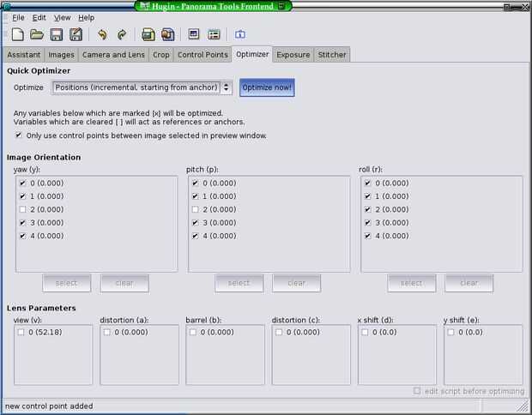Click the select button under yaw list

(67, 283)
